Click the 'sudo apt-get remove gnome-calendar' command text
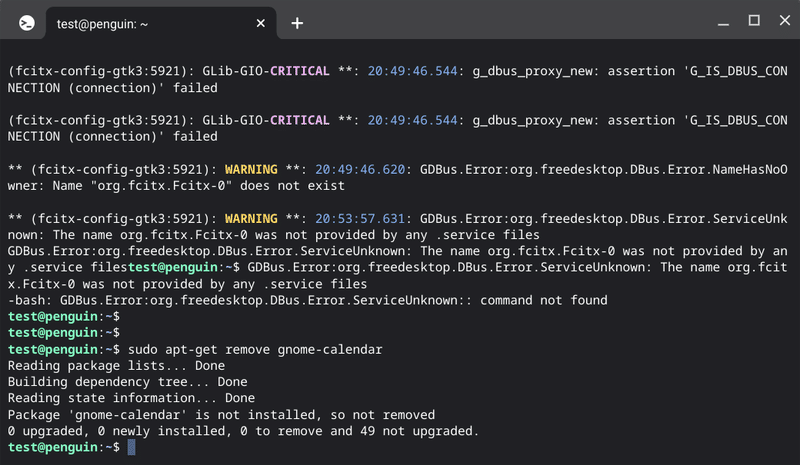The image size is (800, 465). click(x=255, y=350)
